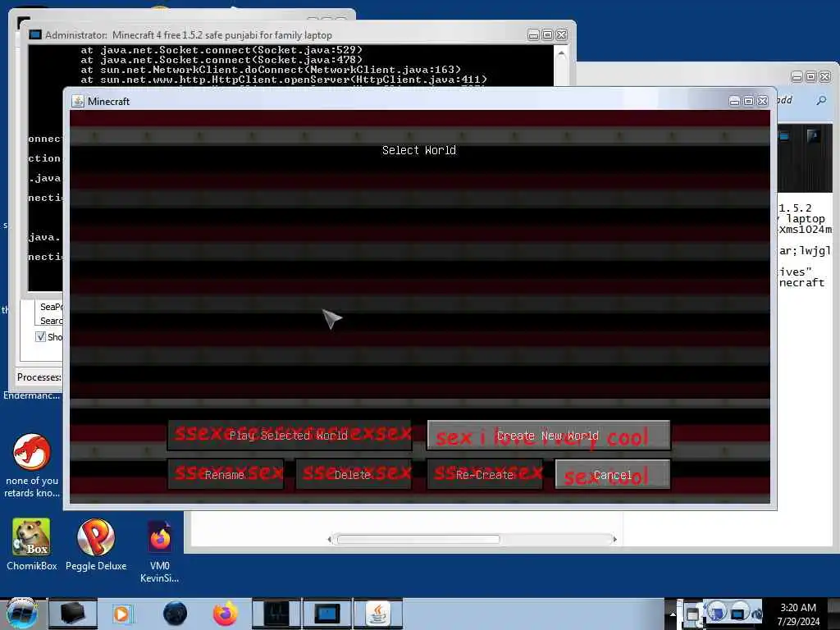Click the Processes: label in background window
The height and width of the screenshot is (630, 840).
click(39, 377)
